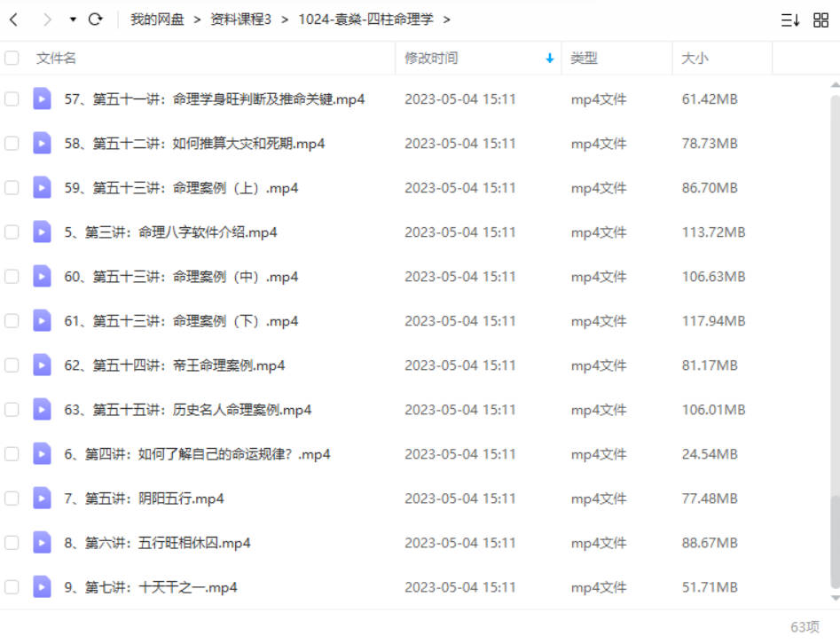
Task: Click video icon of 9、十天干之一 file
Action: coord(42,587)
